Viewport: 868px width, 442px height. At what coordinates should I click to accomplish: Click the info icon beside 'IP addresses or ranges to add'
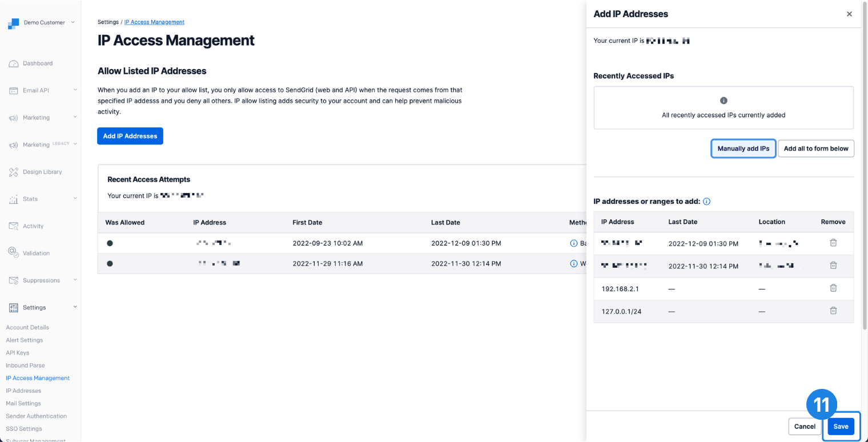click(706, 201)
